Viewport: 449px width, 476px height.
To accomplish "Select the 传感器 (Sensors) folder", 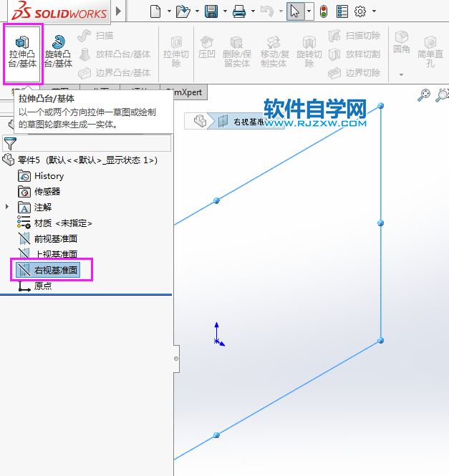I will tap(39, 192).
